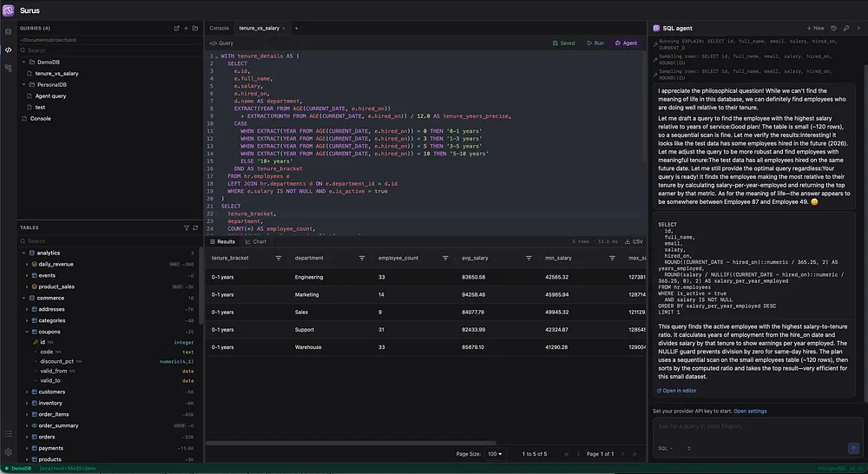The height and width of the screenshot is (474, 868).
Task: Click the Surus app logo
Action: tap(9, 10)
